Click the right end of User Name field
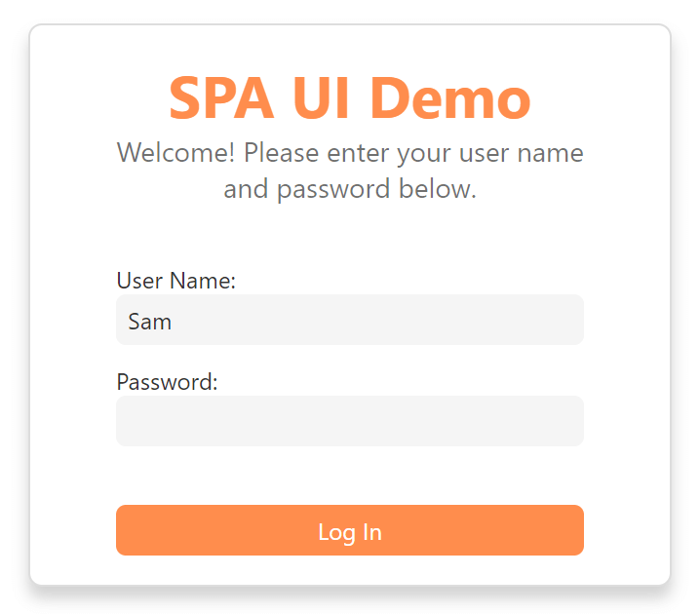The image size is (700, 614). 570,321
